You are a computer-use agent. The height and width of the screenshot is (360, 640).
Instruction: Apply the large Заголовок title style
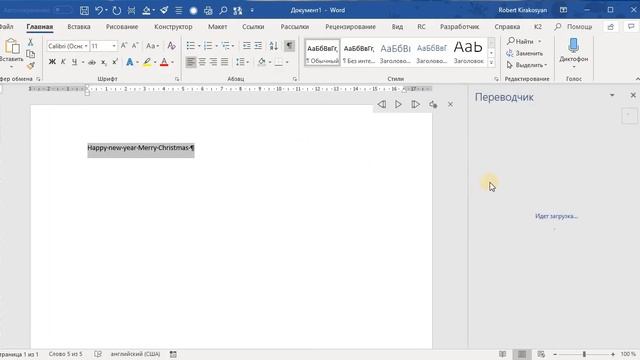tap(468, 52)
